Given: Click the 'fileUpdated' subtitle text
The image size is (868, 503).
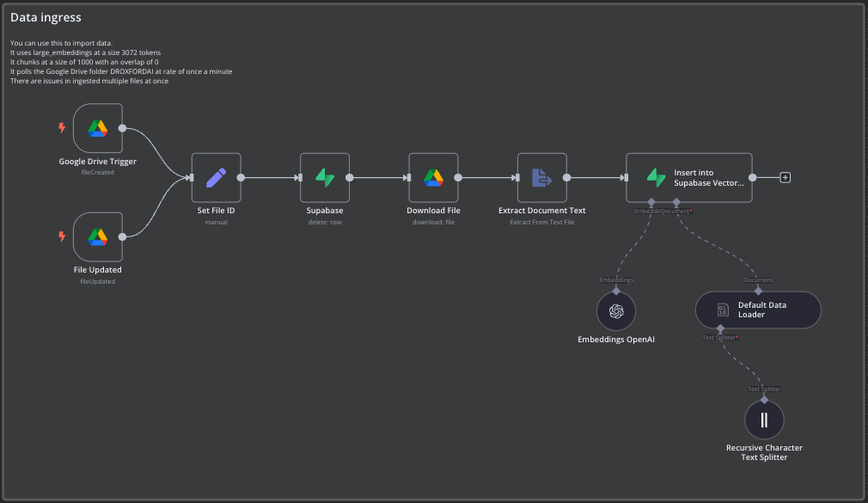Looking at the screenshot, I should pos(97,281).
